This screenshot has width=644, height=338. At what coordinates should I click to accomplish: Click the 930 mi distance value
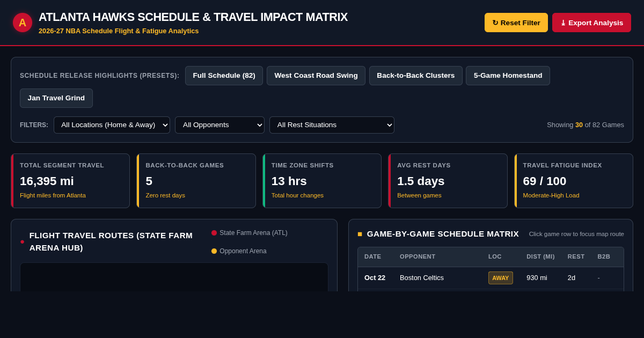pos(537,278)
